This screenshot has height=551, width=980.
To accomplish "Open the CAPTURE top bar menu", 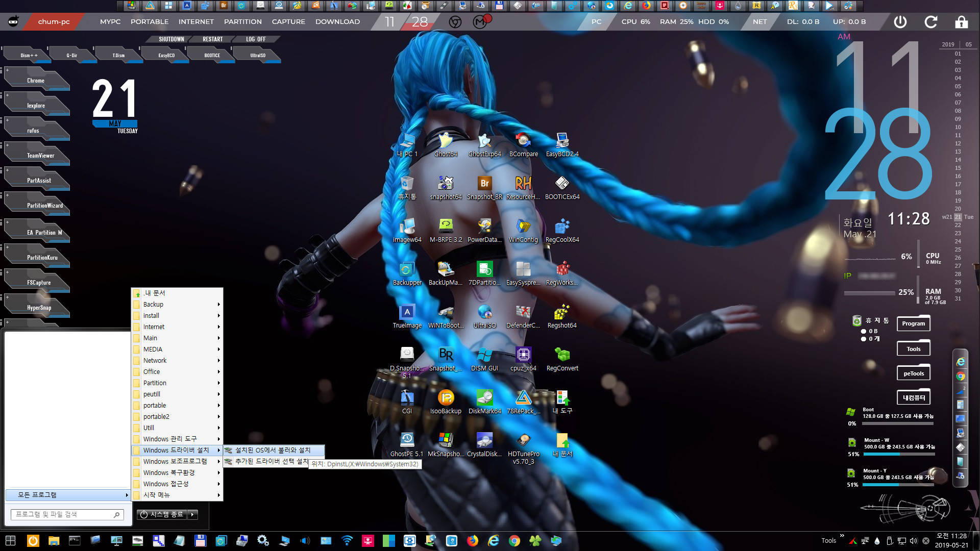I will tap(288, 21).
